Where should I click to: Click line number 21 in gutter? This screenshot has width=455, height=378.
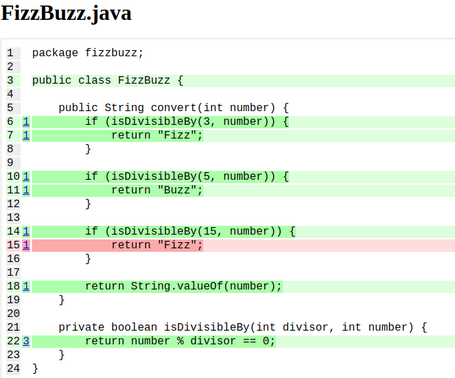coord(13,327)
